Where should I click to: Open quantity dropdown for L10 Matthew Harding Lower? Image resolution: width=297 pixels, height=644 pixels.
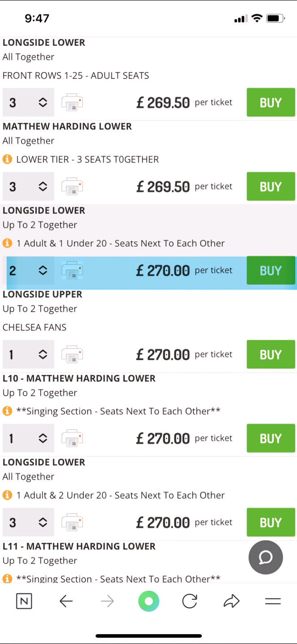click(x=28, y=439)
